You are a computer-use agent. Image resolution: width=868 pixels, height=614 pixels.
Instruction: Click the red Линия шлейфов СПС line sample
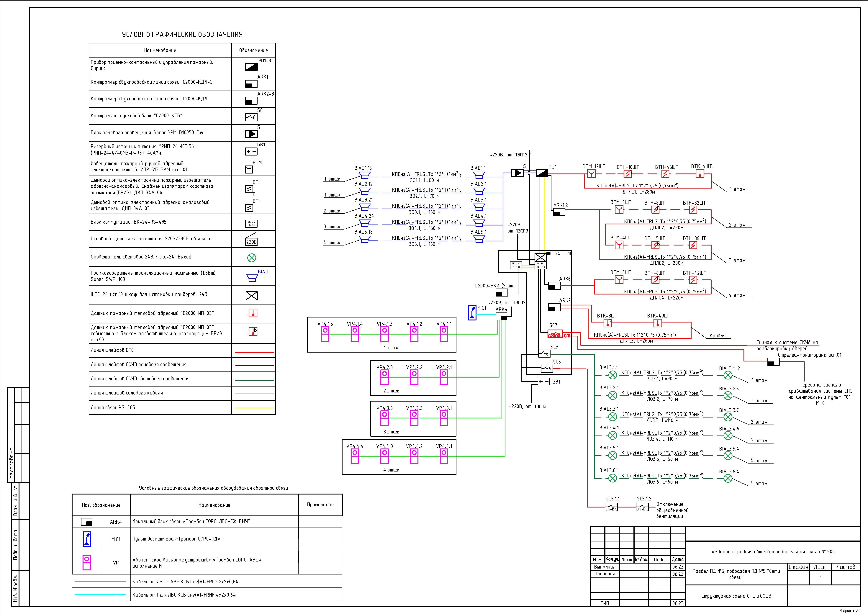coord(254,352)
